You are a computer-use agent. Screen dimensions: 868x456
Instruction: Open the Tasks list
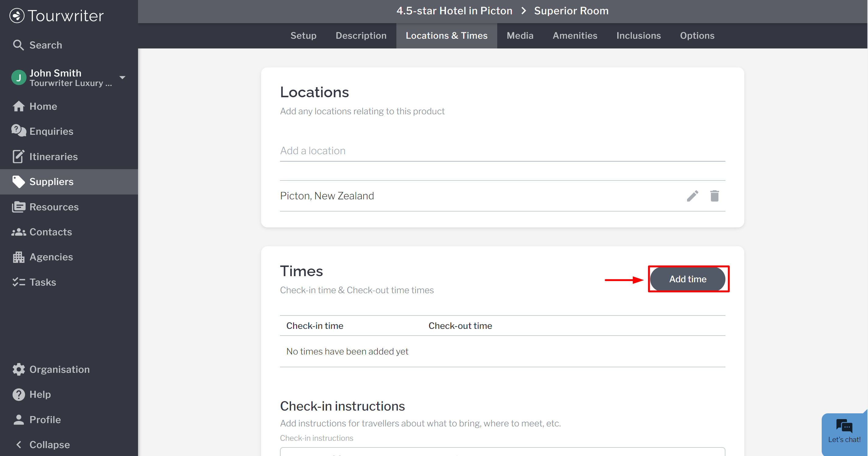click(x=43, y=283)
